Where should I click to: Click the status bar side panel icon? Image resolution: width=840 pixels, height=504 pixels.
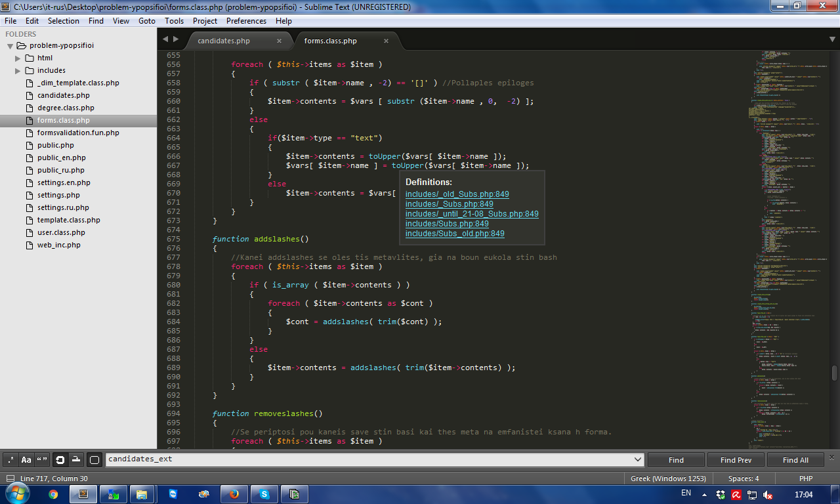coord(10,478)
